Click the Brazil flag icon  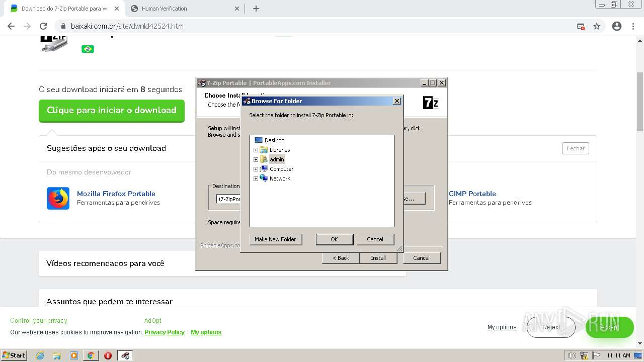pyautogui.click(x=88, y=49)
